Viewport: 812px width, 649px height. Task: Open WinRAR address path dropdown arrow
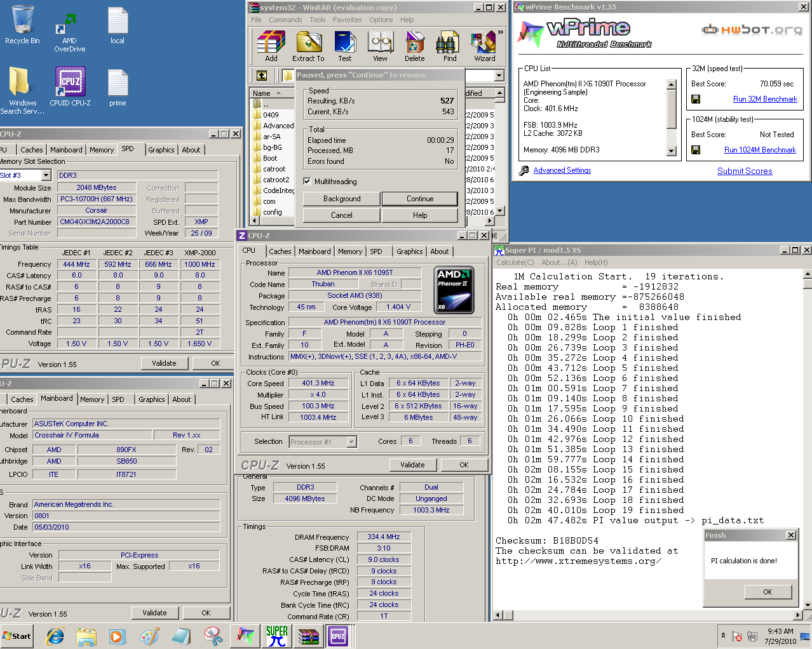(499, 76)
